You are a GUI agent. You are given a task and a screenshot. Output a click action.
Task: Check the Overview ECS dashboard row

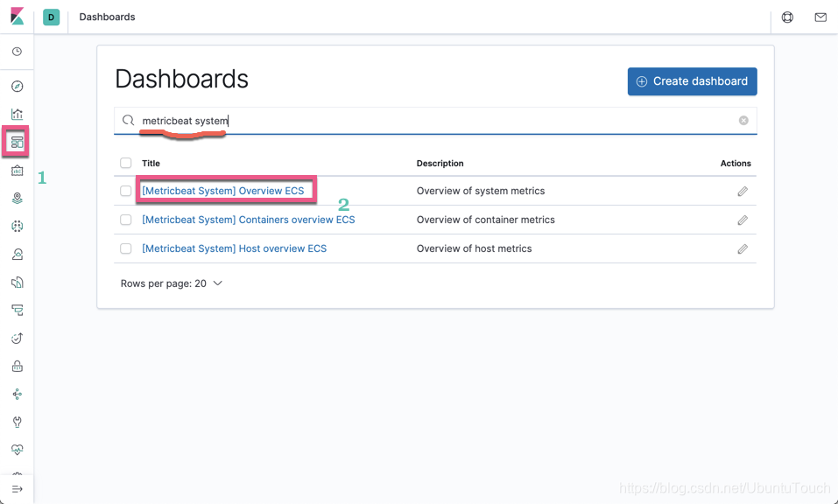pyautogui.click(x=126, y=191)
